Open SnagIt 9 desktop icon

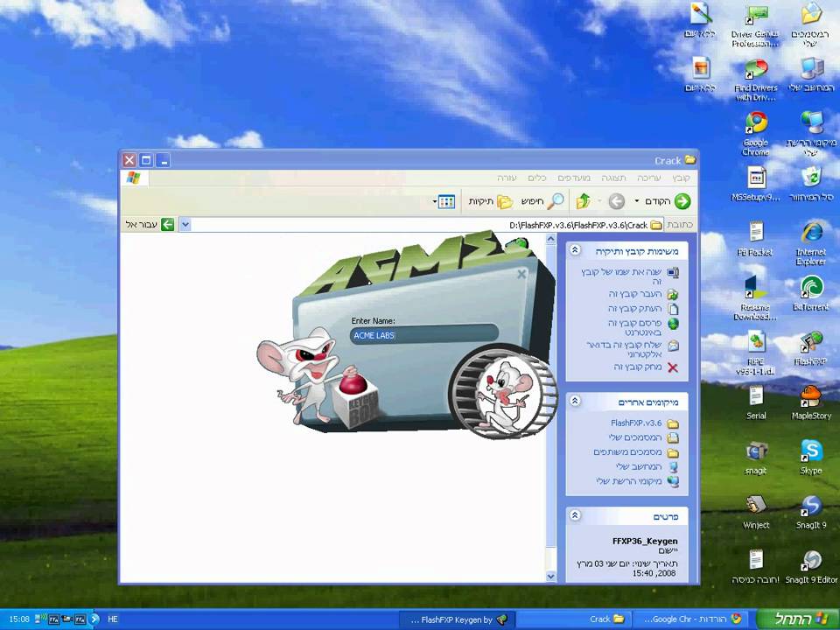(811, 512)
